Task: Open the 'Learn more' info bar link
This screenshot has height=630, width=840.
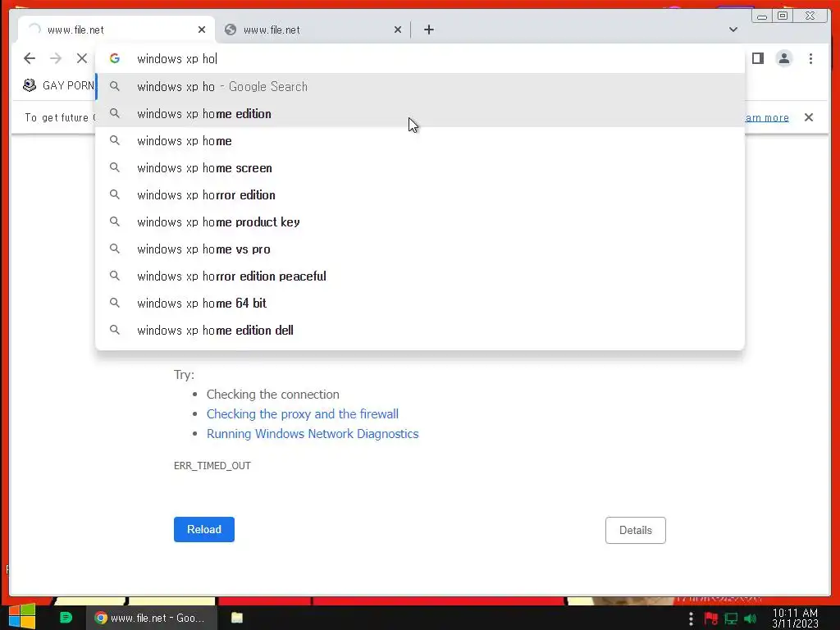Action: coord(767,117)
